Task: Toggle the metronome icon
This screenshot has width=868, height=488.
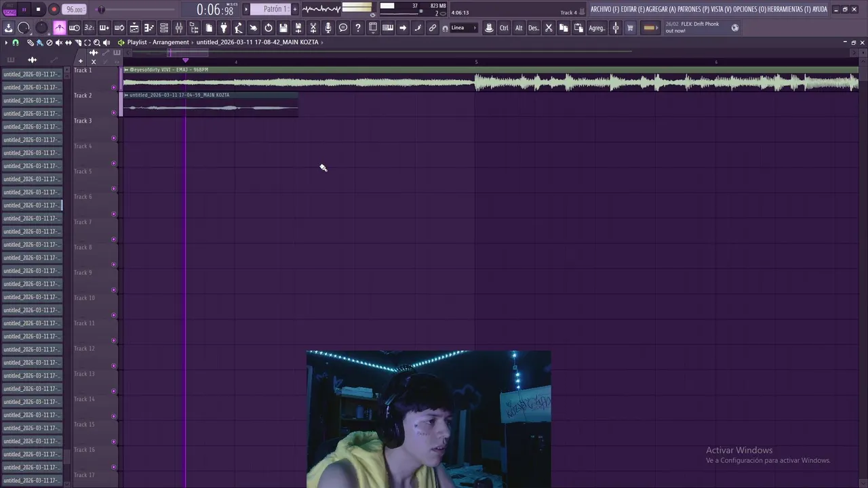Action: pos(60,28)
